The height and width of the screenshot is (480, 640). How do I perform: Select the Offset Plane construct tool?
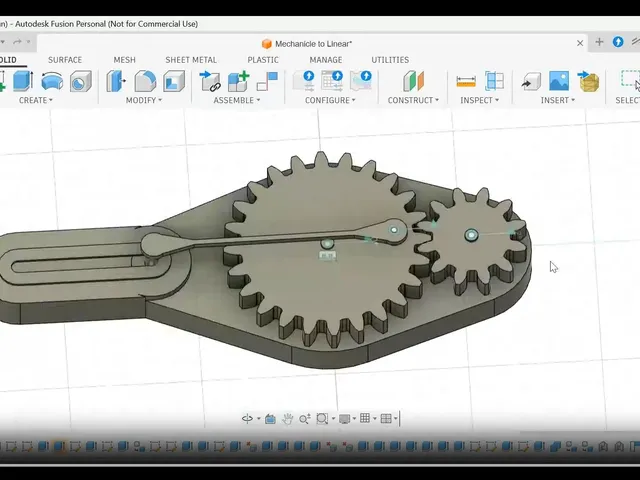point(413,81)
